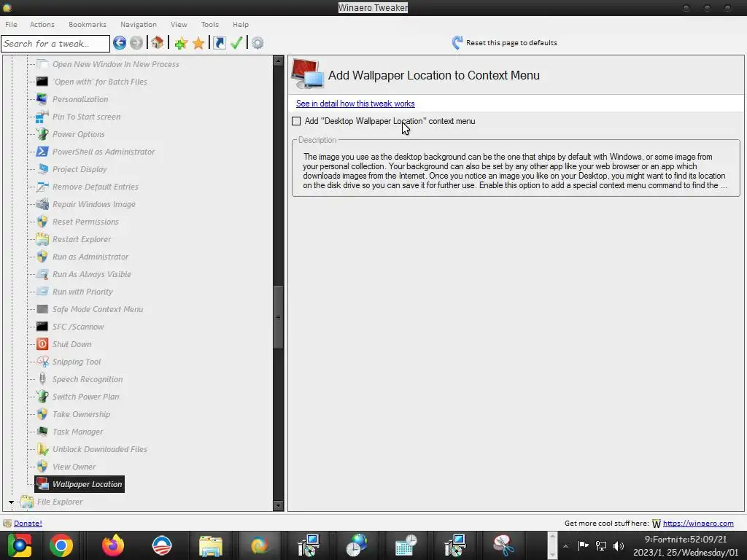Open the Tools menu
This screenshot has height=560, width=747.
coord(209,24)
